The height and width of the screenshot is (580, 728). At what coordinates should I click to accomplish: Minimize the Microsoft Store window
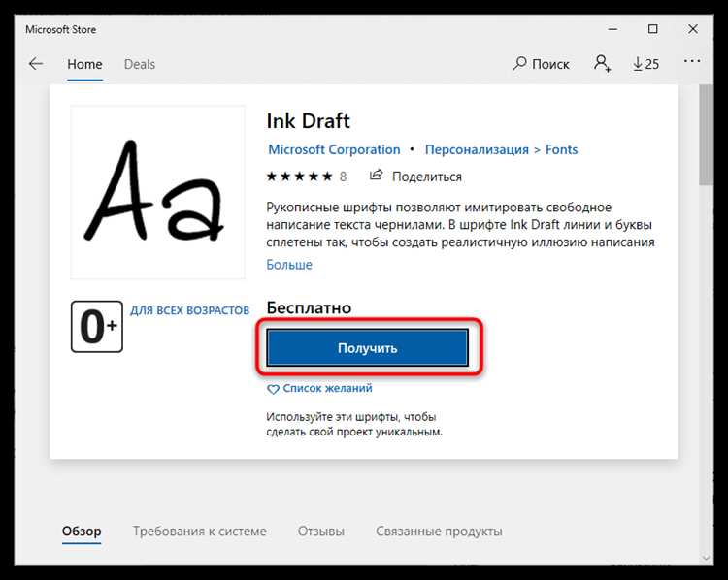pyautogui.click(x=612, y=29)
